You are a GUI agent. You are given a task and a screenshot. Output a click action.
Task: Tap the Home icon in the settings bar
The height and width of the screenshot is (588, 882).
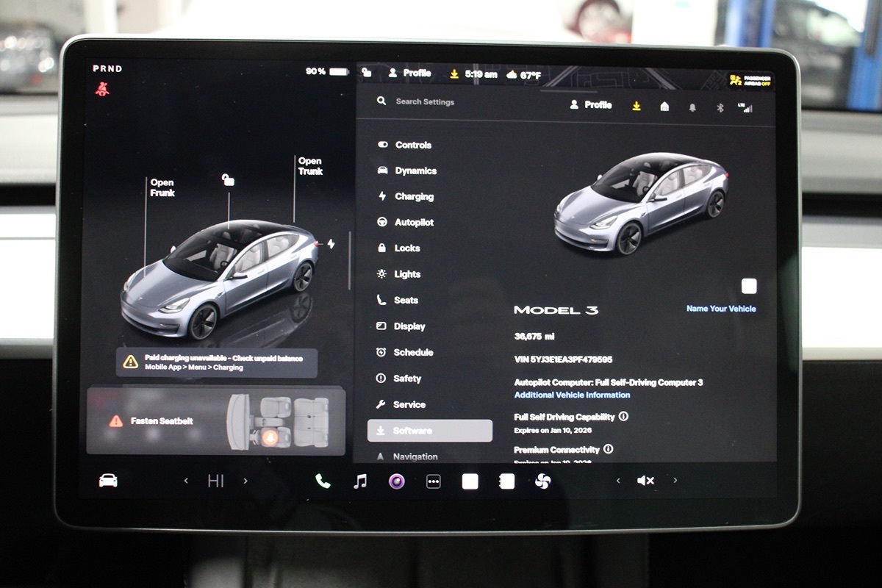tap(664, 107)
